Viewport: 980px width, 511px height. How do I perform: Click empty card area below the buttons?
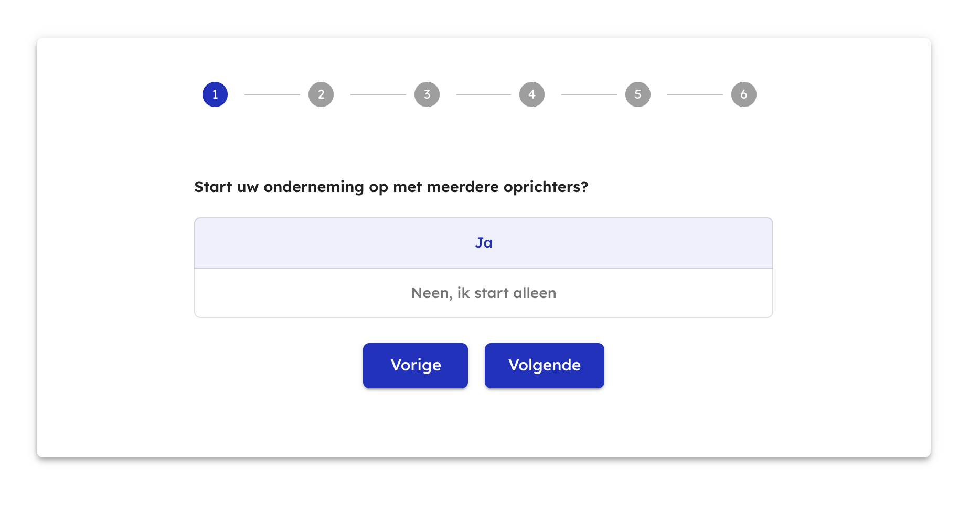[484, 423]
